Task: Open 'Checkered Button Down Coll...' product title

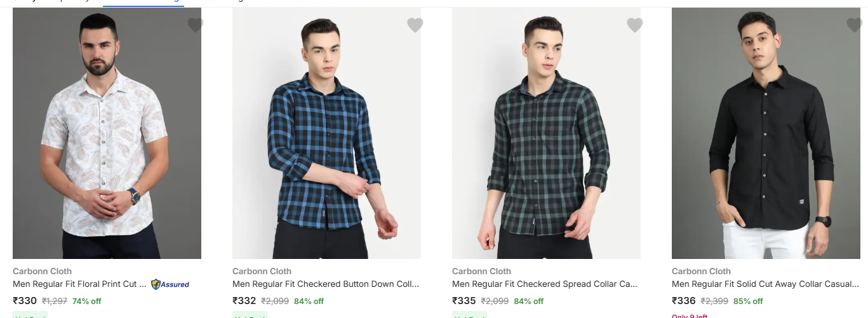Action: click(x=326, y=284)
